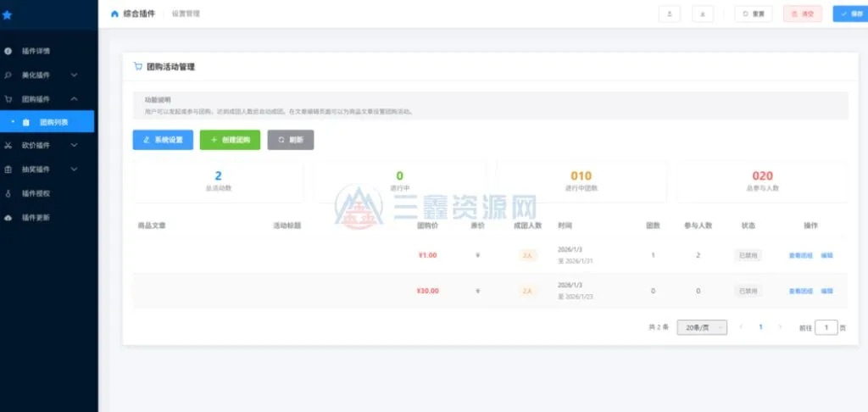The height and width of the screenshot is (412, 868).
Task: Open the 20条/页 page size dropdown
Action: click(x=701, y=327)
